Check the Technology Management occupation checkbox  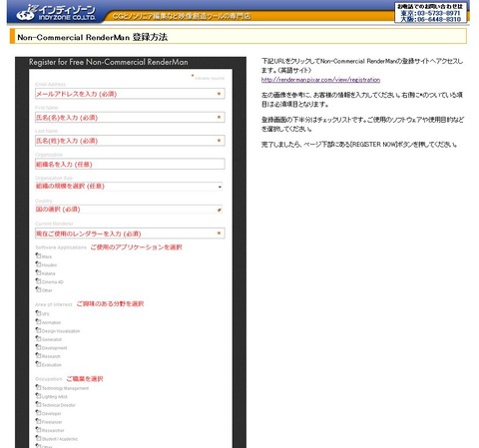[38, 387]
